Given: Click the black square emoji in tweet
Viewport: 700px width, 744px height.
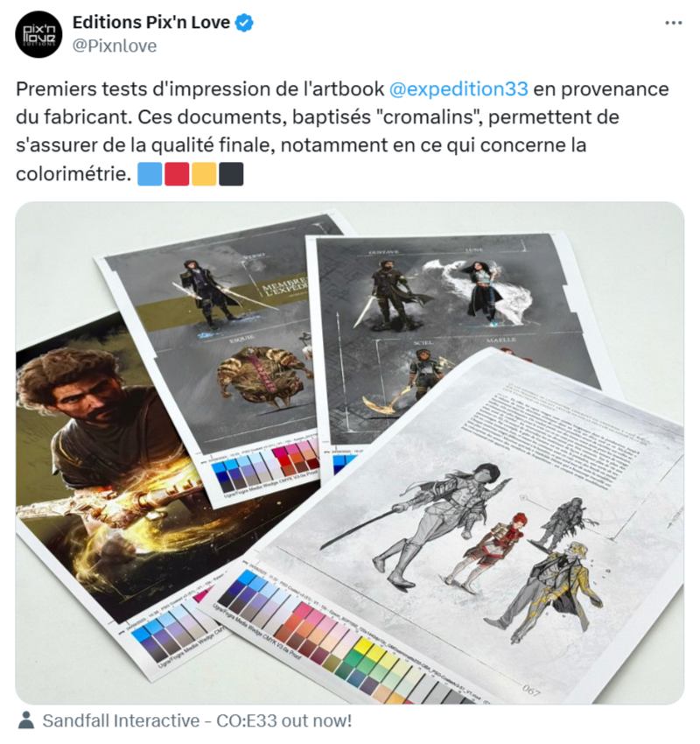Looking at the screenshot, I should coord(231,173).
